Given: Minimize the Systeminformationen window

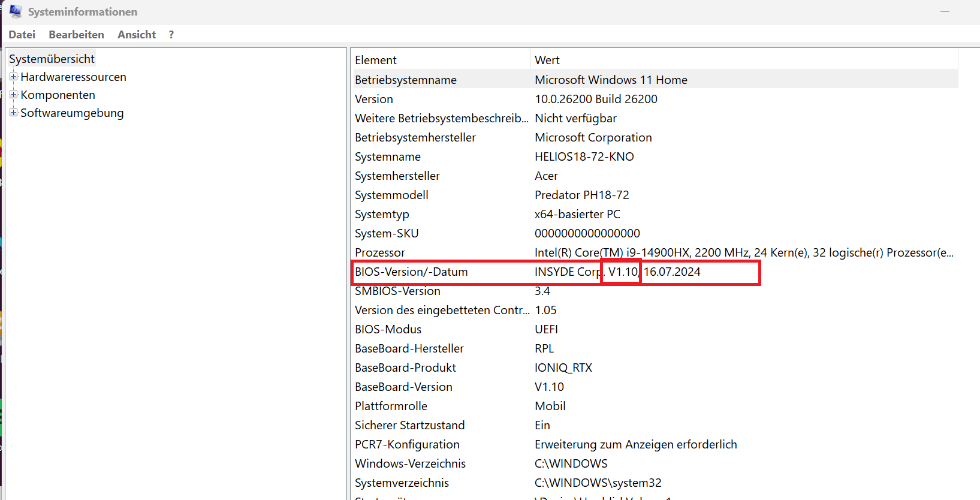Looking at the screenshot, I should point(945,11).
